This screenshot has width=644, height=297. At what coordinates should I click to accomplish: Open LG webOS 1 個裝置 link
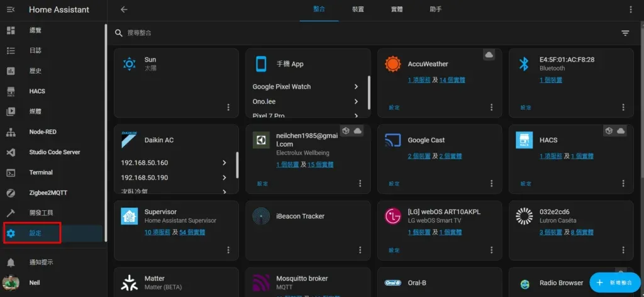click(x=419, y=233)
